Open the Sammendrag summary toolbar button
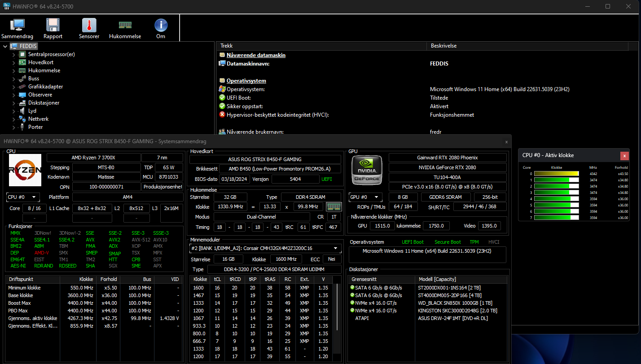641x364 pixels. [18, 28]
